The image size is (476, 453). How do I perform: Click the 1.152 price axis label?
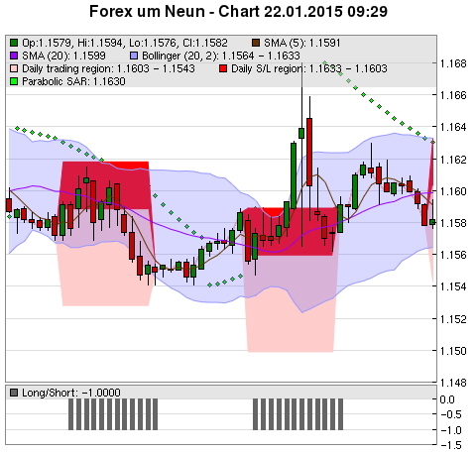(453, 319)
